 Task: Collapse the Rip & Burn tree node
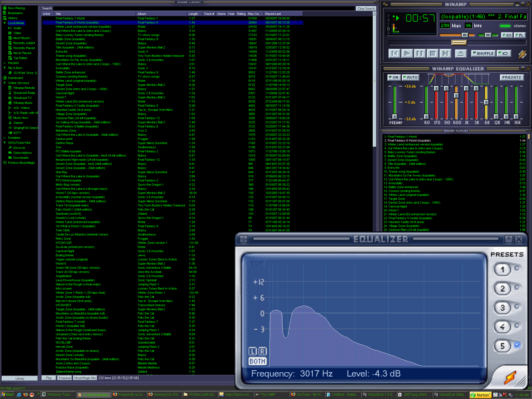4,68
